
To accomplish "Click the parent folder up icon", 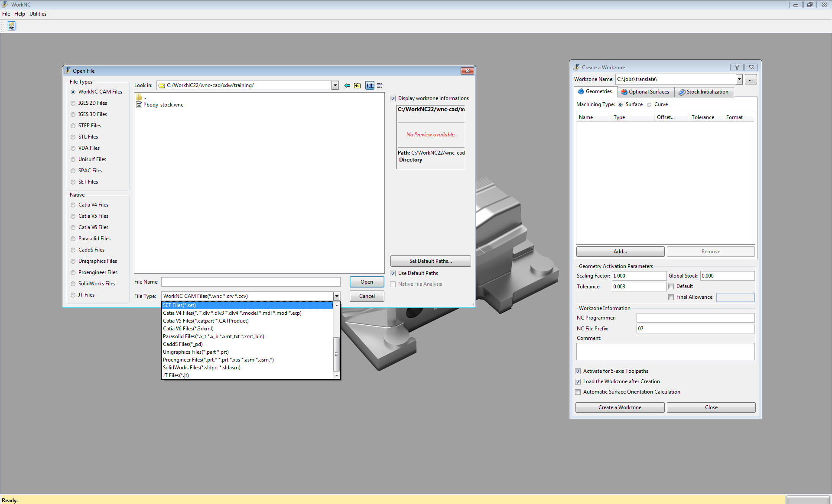I will tap(357, 86).
